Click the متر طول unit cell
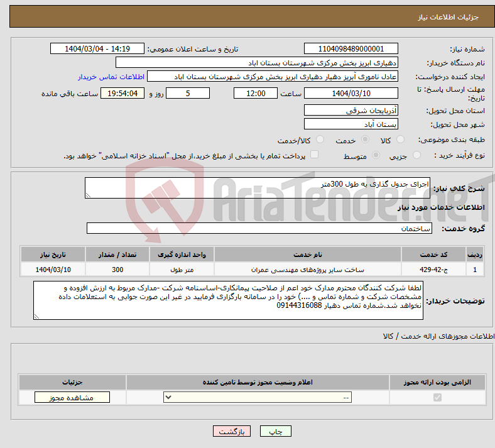 tap(182, 270)
